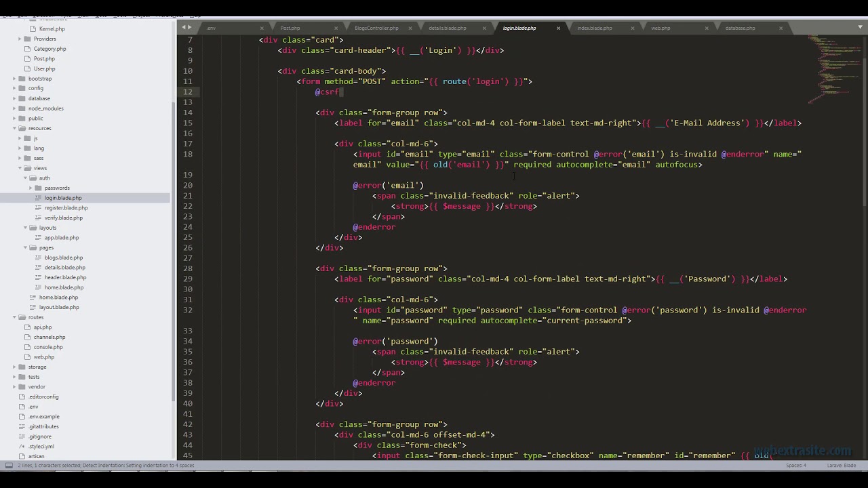Click the vendor folder icon
The image size is (868, 488).
22,386
